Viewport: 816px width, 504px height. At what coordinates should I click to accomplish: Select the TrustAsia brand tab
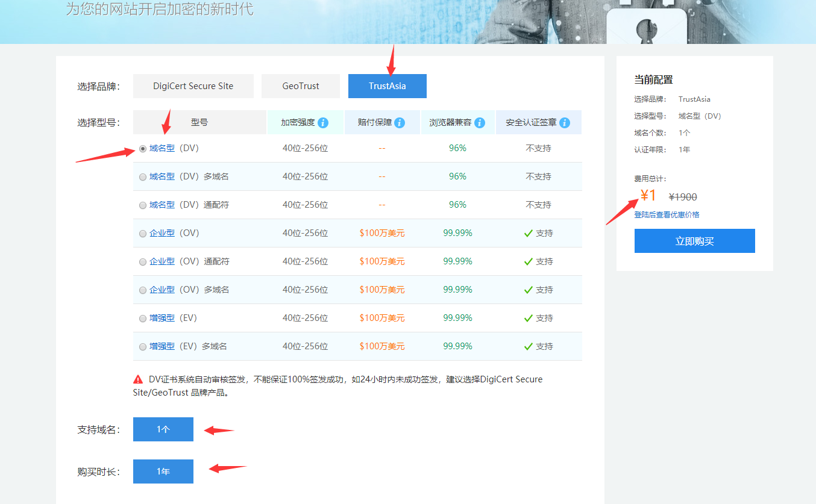point(387,86)
